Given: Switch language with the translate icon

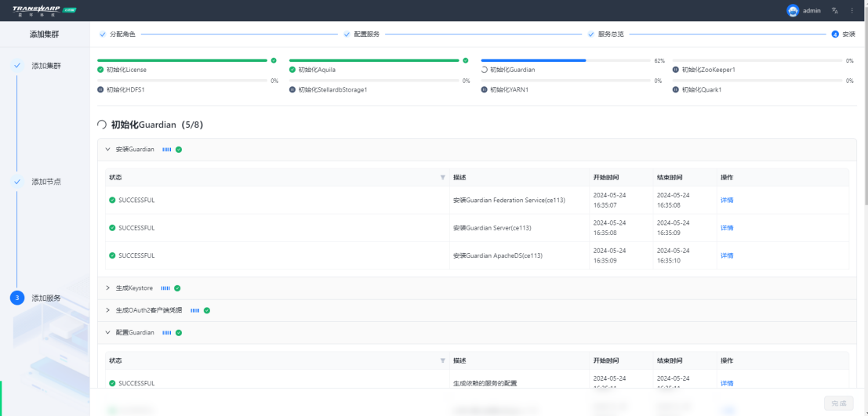Looking at the screenshot, I should point(835,10).
